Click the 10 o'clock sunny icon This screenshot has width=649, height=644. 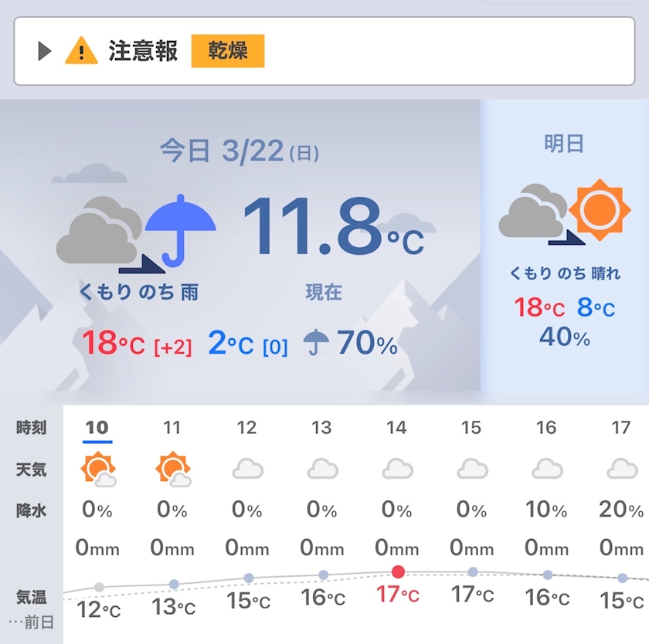pyautogui.click(x=98, y=469)
